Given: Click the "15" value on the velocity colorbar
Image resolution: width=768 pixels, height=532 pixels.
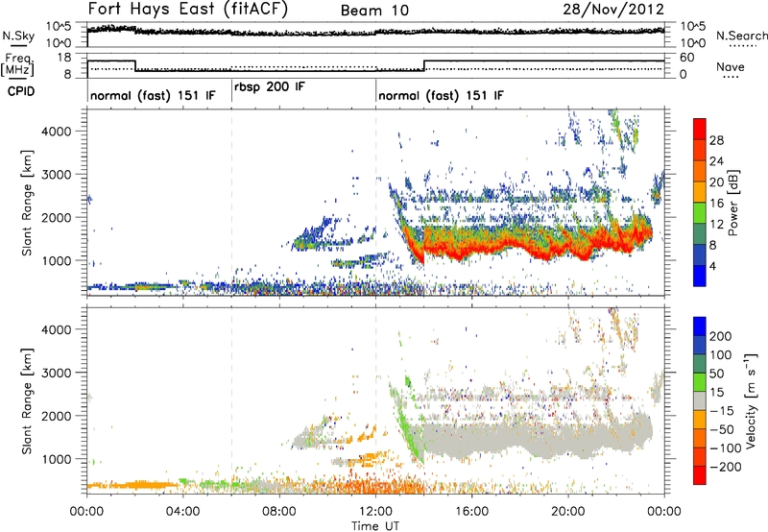Looking at the screenshot, I should click(x=716, y=392).
